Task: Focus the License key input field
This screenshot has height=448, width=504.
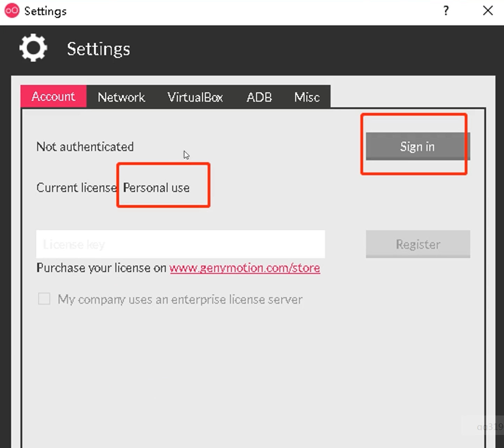Action: pyautogui.click(x=181, y=244)
